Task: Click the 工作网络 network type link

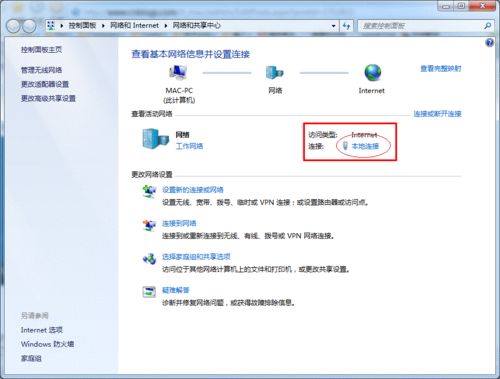Action: (x=189, y=146)
